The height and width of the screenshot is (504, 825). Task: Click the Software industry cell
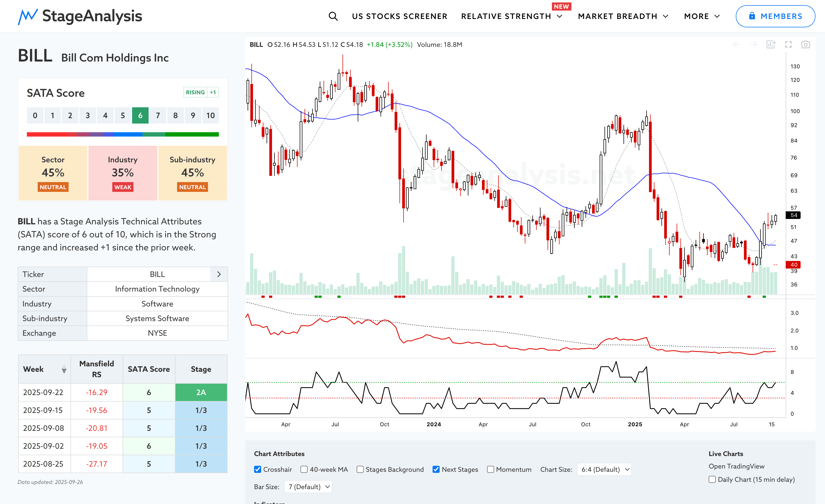pyautogui.click(x=157, y=304)
